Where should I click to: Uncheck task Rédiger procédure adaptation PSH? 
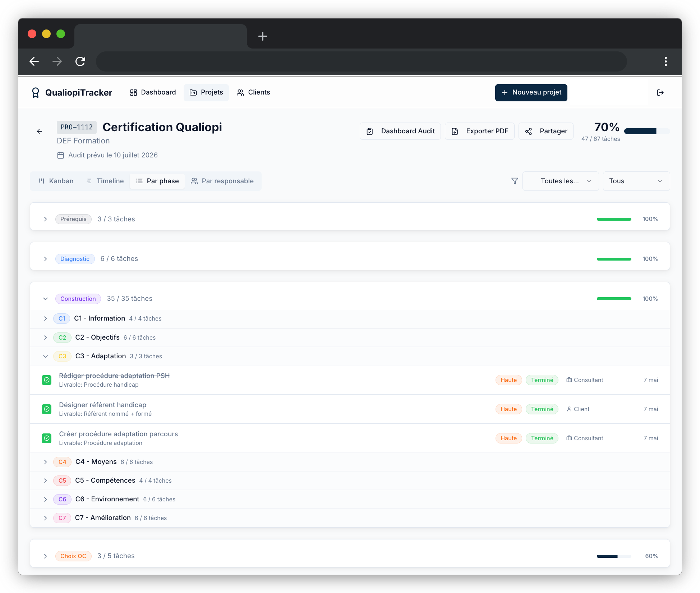click(47, 380)
